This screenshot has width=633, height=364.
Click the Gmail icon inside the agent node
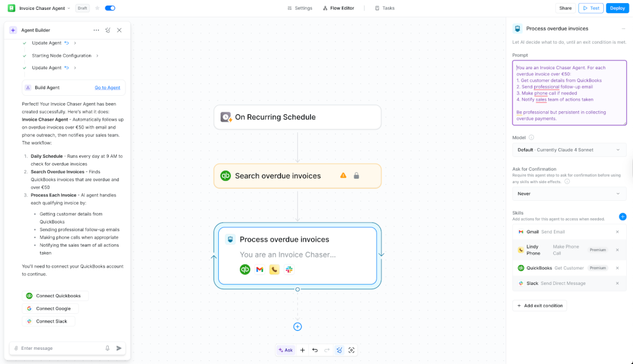tap(260, 269)
